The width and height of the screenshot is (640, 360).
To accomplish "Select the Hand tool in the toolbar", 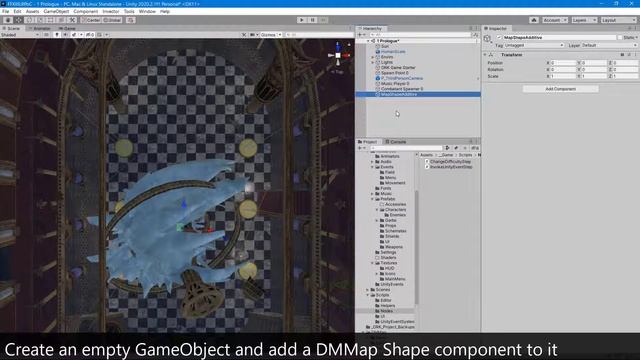I will point(8,20).
